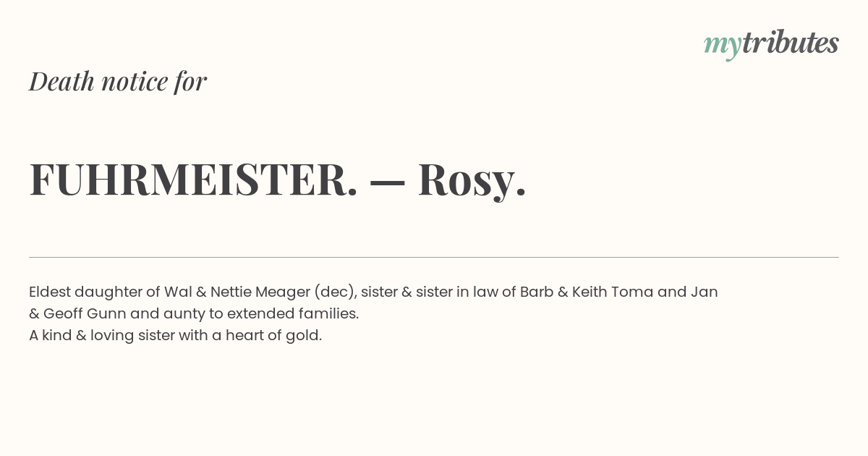The height and width of the screenshot is (456, 868).
Task: Click the name "Jan" ending the first line
Action: [704, 292]
